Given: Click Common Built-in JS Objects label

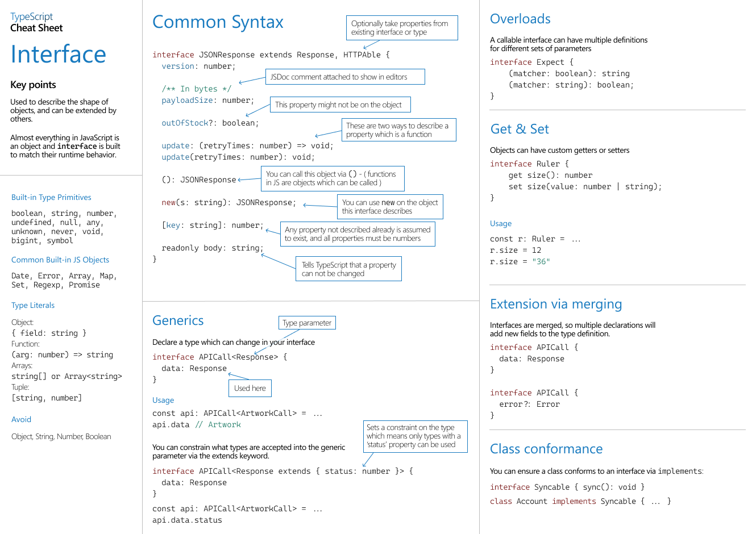Looking at the screenshot, I should click(60, 260).
